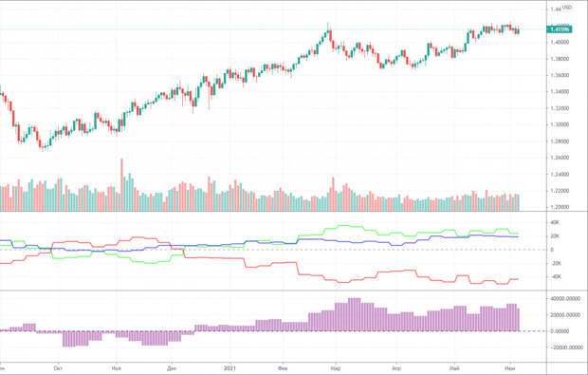Click the tallest purple histogram bar
588x375 pixels.
[x=355, y=314]
